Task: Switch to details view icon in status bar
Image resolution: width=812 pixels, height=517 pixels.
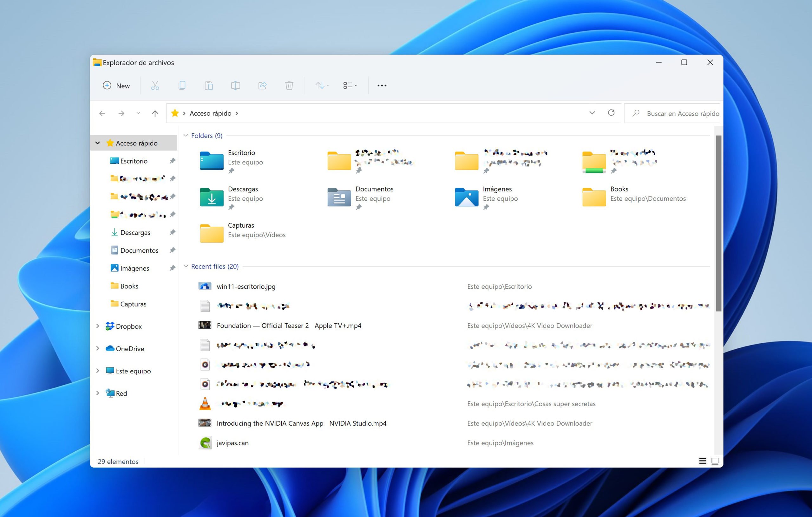Action: 702,461
